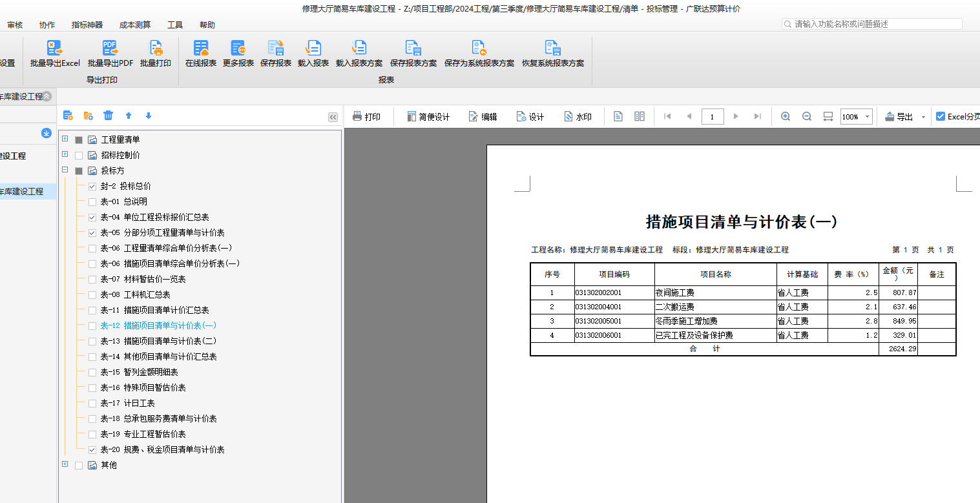Collapse the report tree panel with the double chevron
This screenshot has width=980, height=503.
click(x=333, y=117)
